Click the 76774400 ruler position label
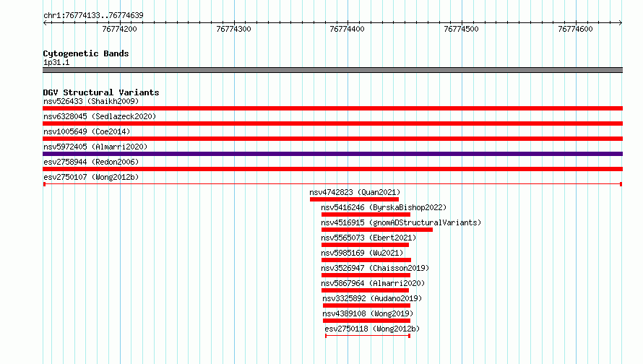The width and height of the screenshot is (643, 364). tap(347, 29)
